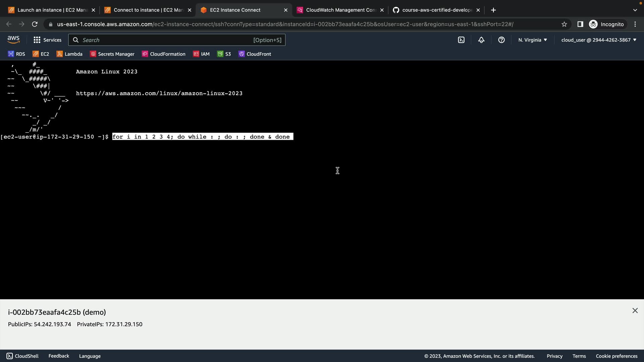Screen dimensions: 644x362
Task: Close the instance info panel with X
Action: [635, 311]
